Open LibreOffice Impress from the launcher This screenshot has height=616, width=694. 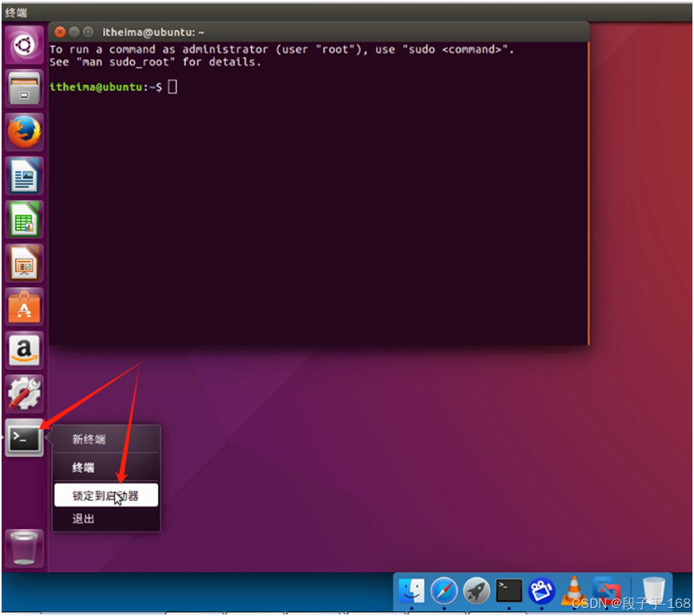coord(24,263)
